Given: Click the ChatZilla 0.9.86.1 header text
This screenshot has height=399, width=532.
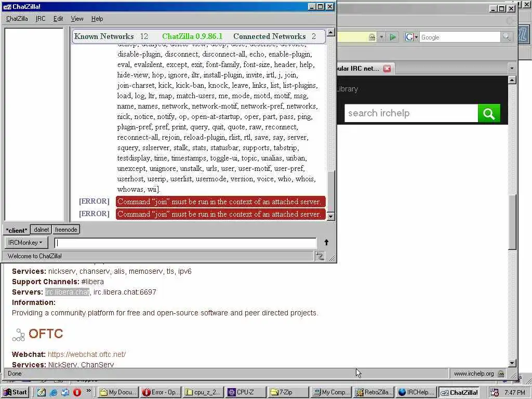Looking at the screenshot, I should click(192, 36).
